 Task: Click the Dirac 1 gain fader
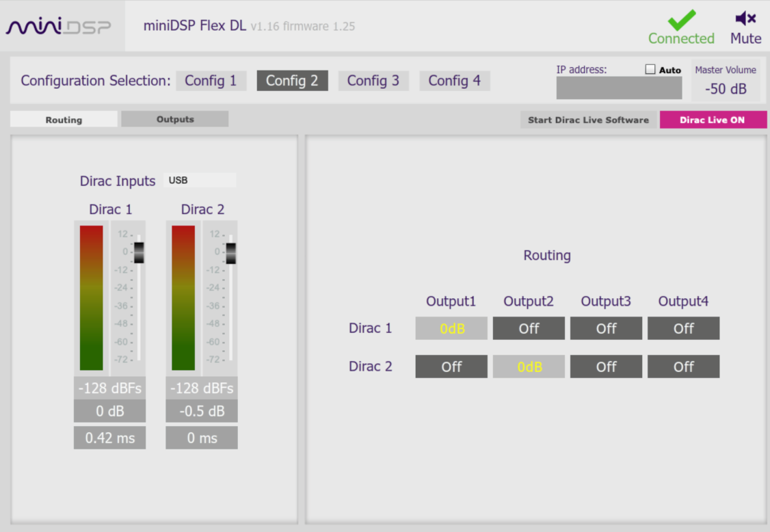tap(139, 252)
